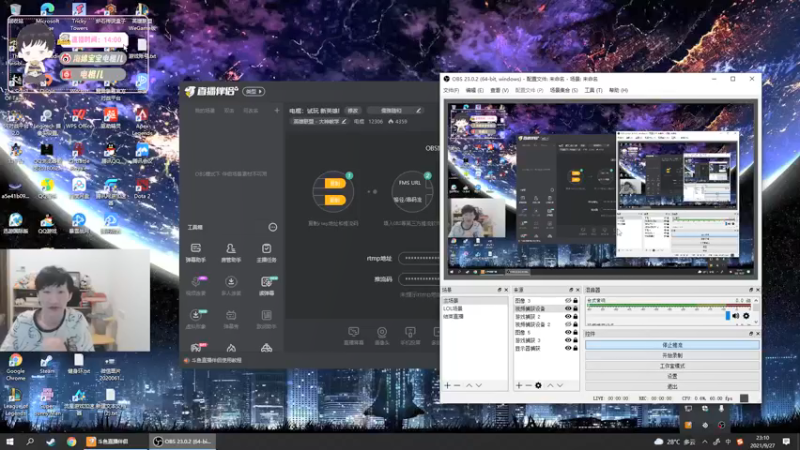The width and height of the screenshot is (800, 450).
Task: Toggle visibility eye for 视频捕获设备 source
Action: (x=567, y=309)
